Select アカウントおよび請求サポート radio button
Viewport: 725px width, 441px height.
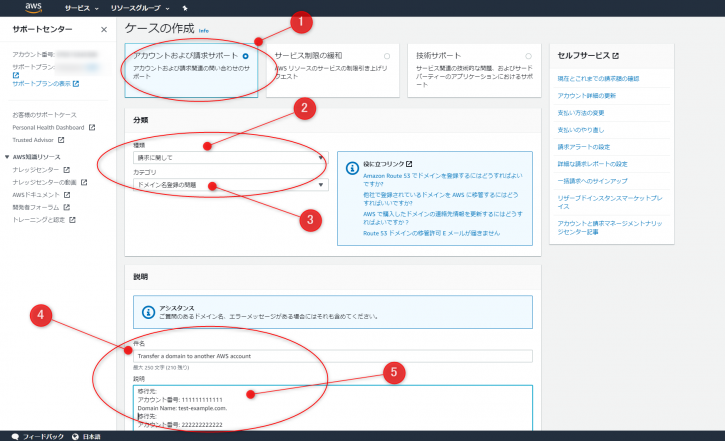246,56
